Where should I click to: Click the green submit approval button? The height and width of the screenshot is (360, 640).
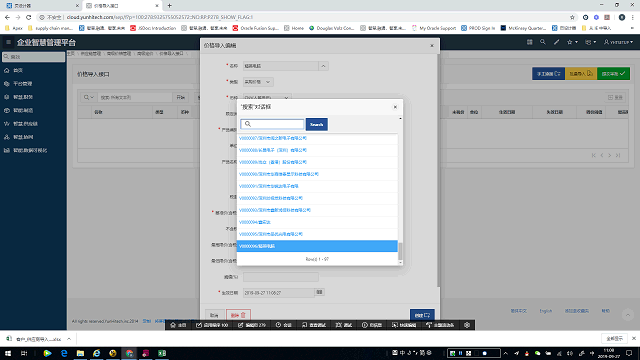[x=613, y=74]
